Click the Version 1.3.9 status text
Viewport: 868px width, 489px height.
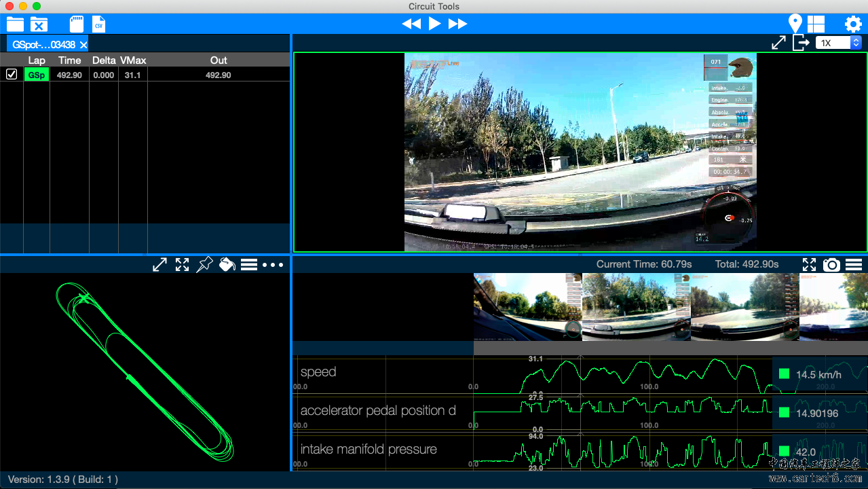coord(63,479)
